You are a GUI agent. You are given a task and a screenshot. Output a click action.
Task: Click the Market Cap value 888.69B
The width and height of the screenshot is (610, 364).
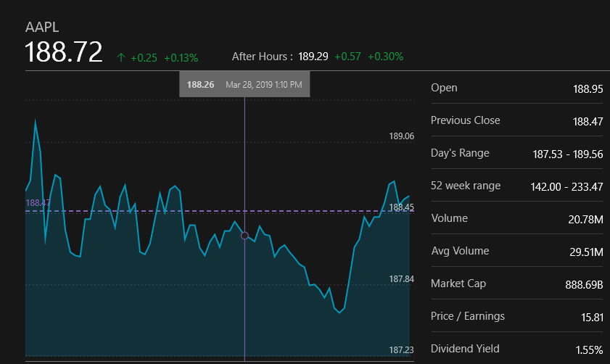584,284
